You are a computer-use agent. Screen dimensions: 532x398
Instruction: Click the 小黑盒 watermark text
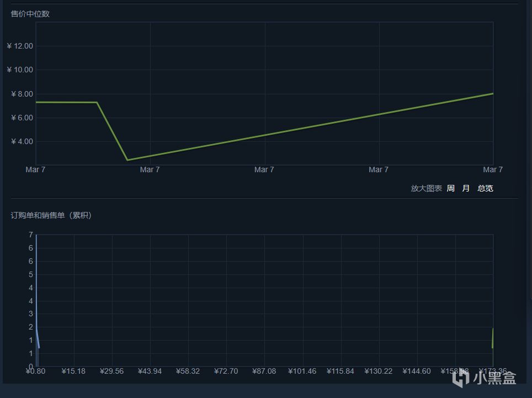click(x=494, y=378)
